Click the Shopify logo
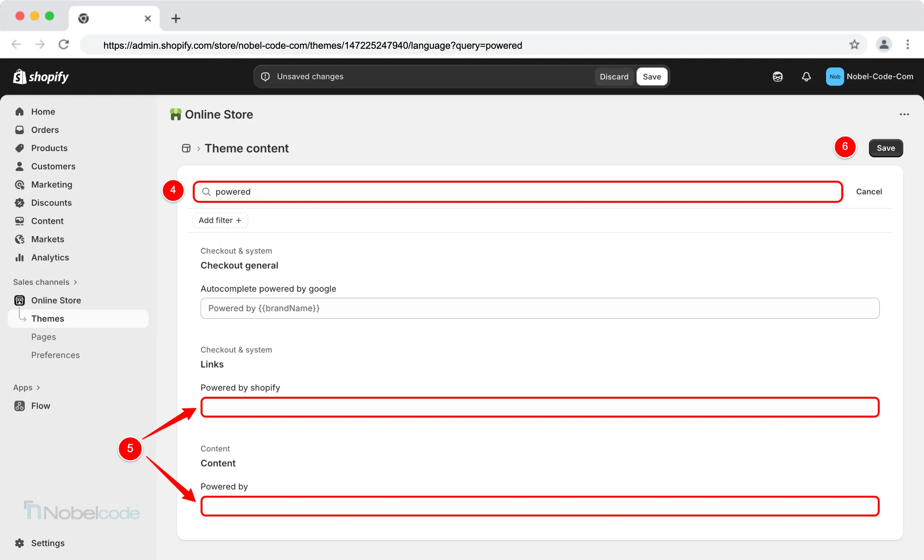Screen dimensions: 924x560 (x=41, y=77)
